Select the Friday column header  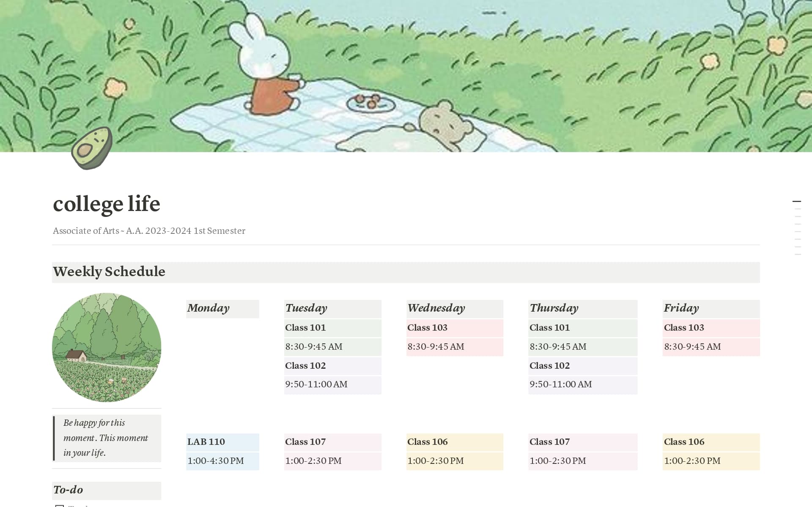(681, 309)
